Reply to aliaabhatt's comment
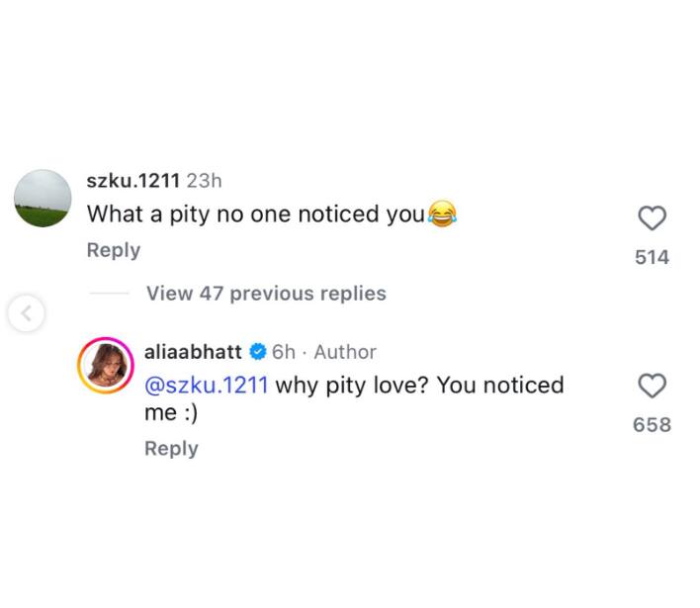This screenshot has width=700, height=608. [171, 448]
